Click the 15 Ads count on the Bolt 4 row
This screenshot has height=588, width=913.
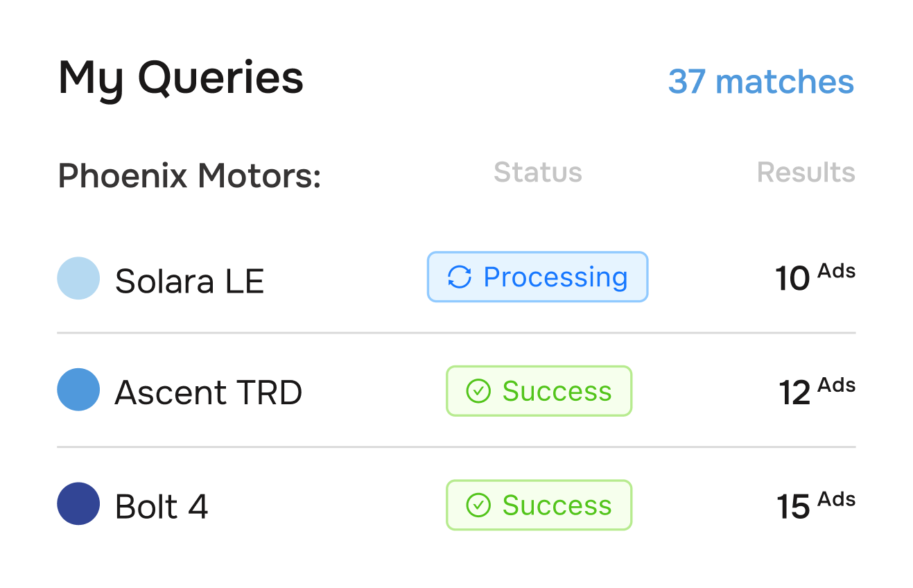(x=816, y=505)
